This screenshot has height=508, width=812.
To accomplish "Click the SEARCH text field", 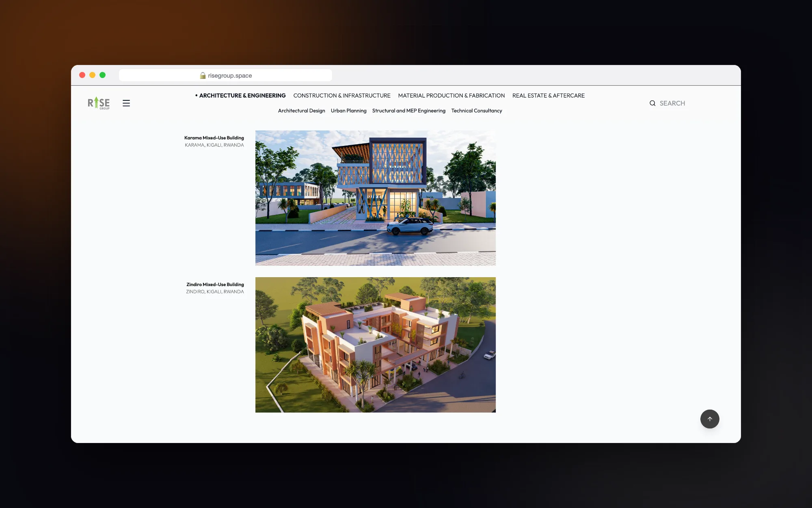I will pos(672,103).
